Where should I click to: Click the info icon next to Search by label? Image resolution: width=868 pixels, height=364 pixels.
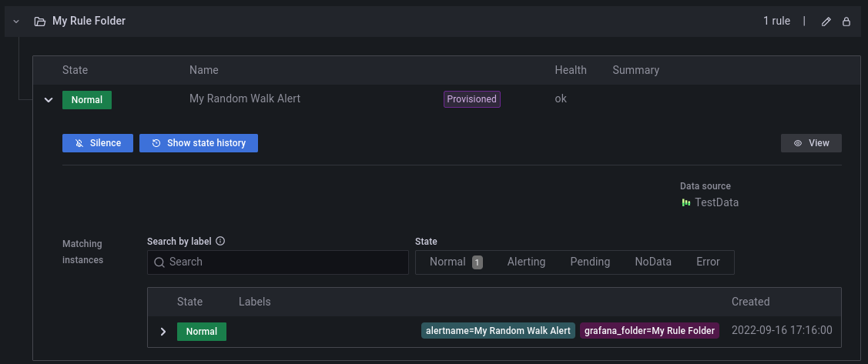click(220, 241)
